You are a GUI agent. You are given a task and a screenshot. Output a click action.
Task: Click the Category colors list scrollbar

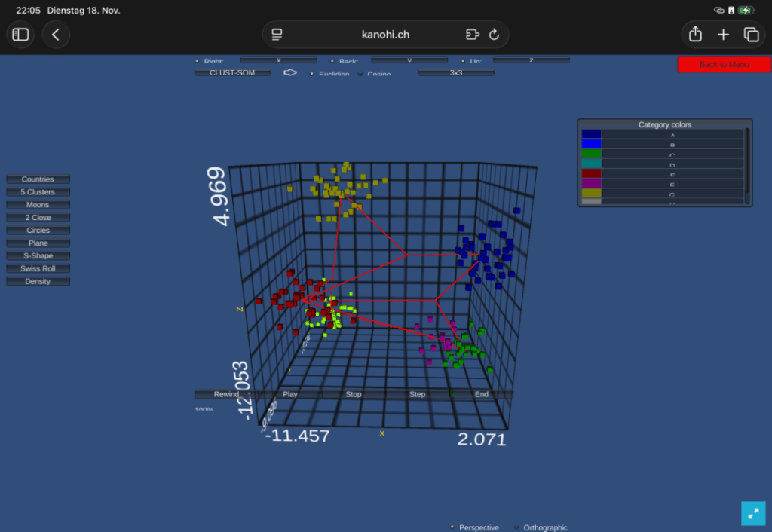pyautogui.click(x=747, y=166)
